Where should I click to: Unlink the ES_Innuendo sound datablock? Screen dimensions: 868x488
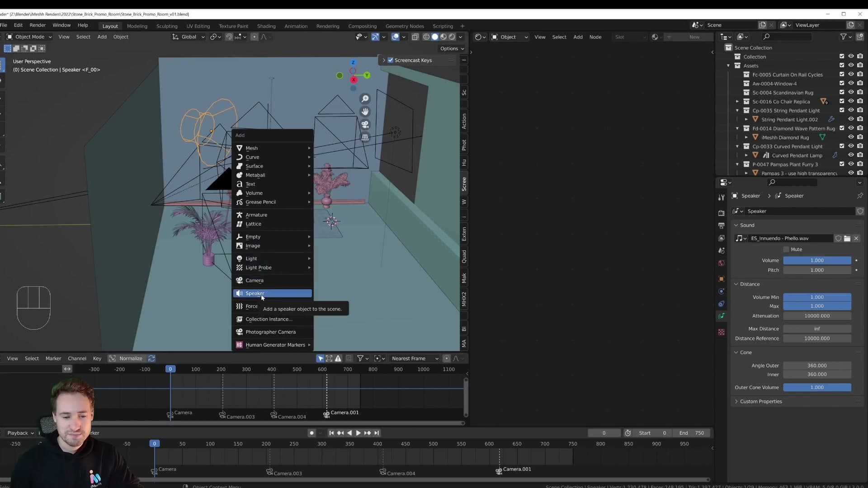click(856, 239)
